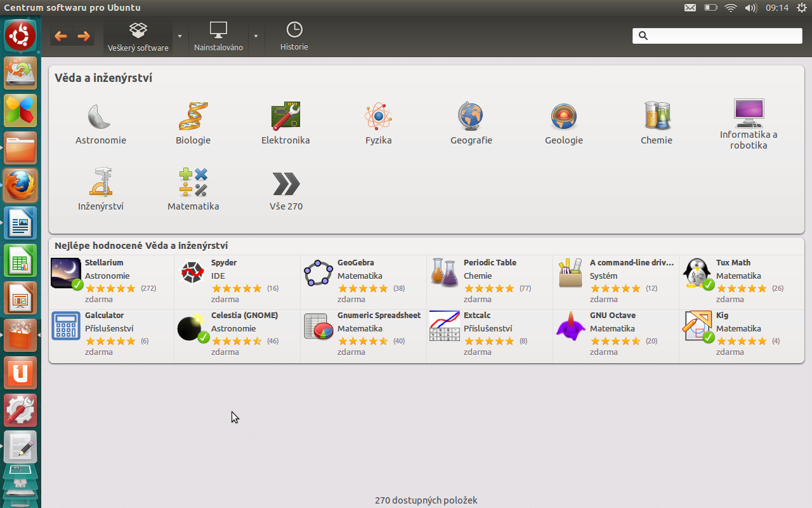Viewport: 812px width, 508px height.
Task: Open the Files manager from launcher
Action: pos(20,148)
